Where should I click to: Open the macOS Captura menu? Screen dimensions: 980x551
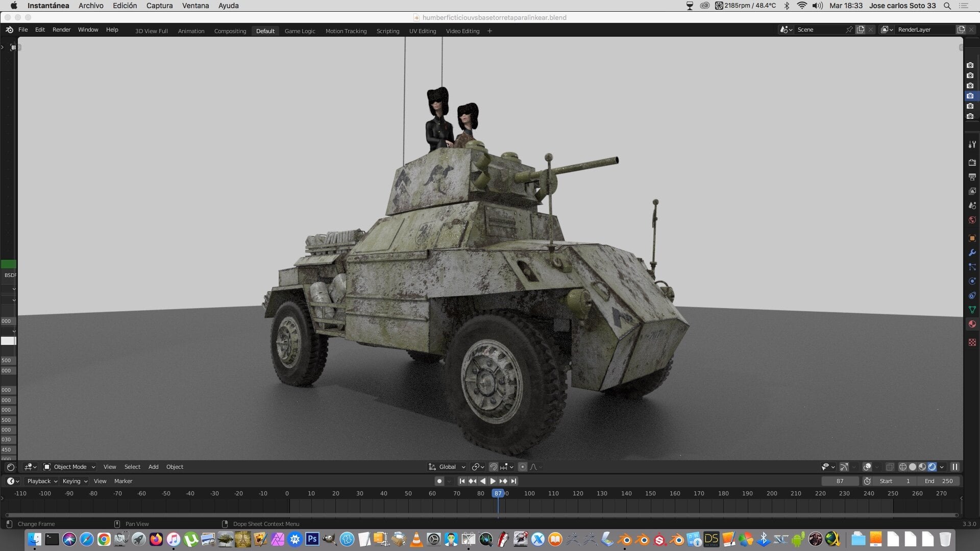[x=159, y=6]
